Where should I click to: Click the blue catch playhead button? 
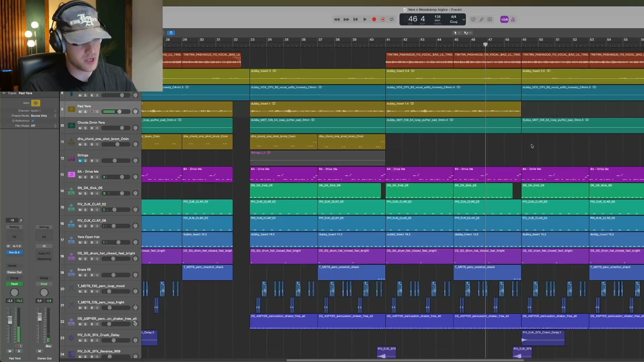pos(171,33)
